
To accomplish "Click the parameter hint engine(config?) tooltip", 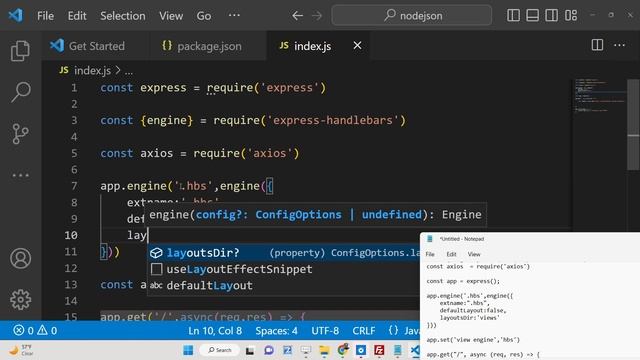I will [x=316, y=215].
